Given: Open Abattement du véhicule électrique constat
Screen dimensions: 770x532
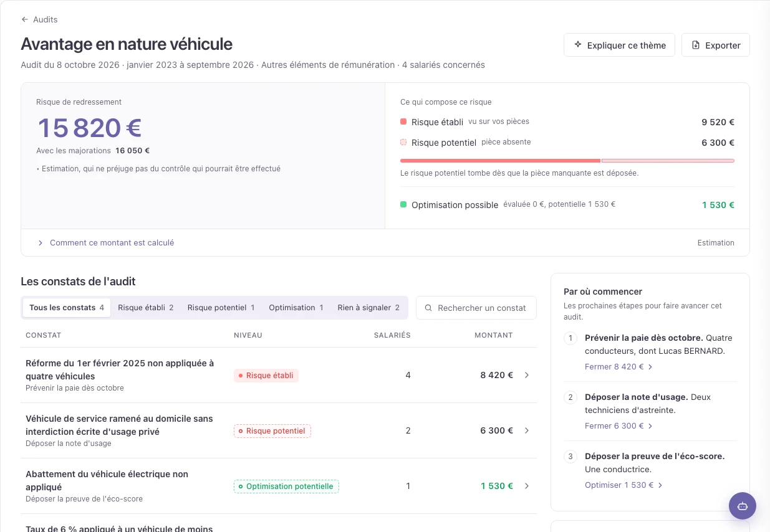Looking at the screenshot, I should click(x=279, y=486).
